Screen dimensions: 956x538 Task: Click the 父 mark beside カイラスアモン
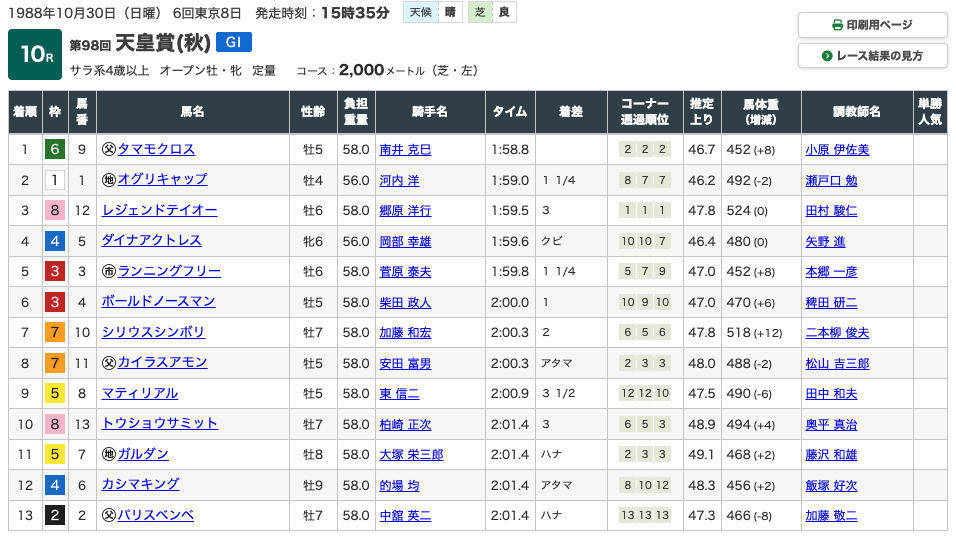tap(109, 362)
